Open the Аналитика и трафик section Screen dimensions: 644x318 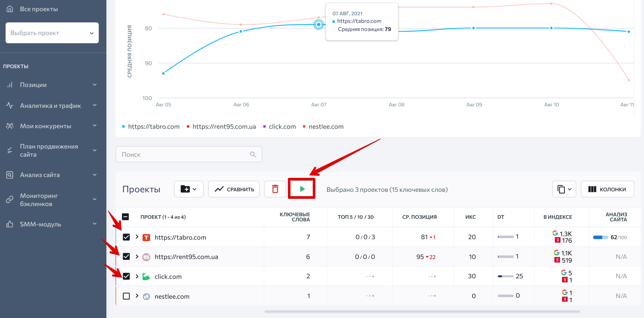pos(50,106)
